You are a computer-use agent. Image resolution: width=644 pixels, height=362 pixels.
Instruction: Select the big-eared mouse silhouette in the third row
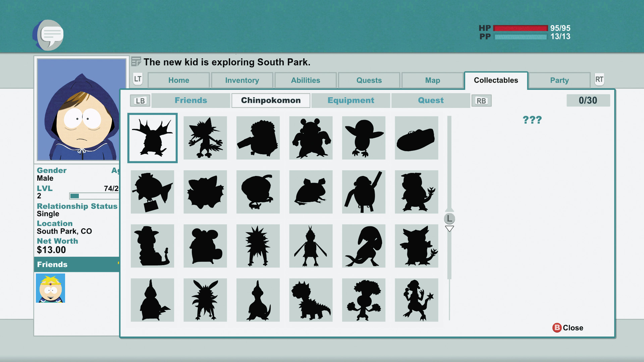205,246
